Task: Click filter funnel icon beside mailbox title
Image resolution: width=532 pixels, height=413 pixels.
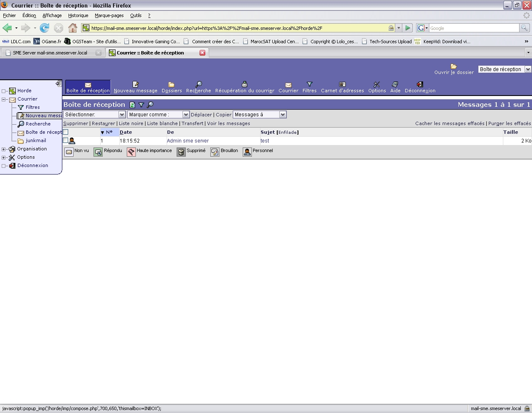Action: pos(141,105)
